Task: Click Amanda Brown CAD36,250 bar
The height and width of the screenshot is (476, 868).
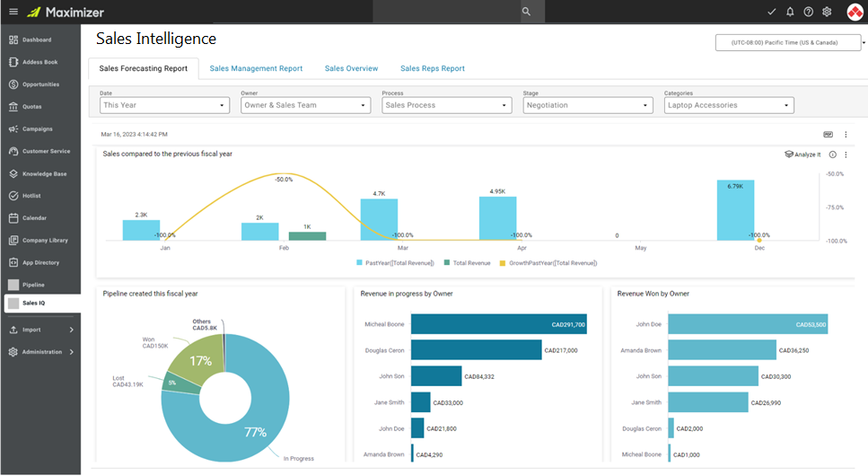Action: pyautogui.click(x=722, y=350)
